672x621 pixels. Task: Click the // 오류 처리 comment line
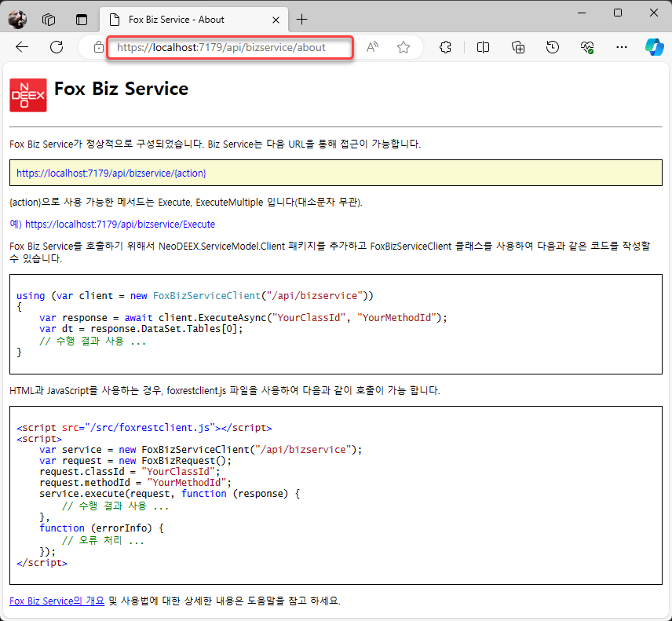pos(103,540)
